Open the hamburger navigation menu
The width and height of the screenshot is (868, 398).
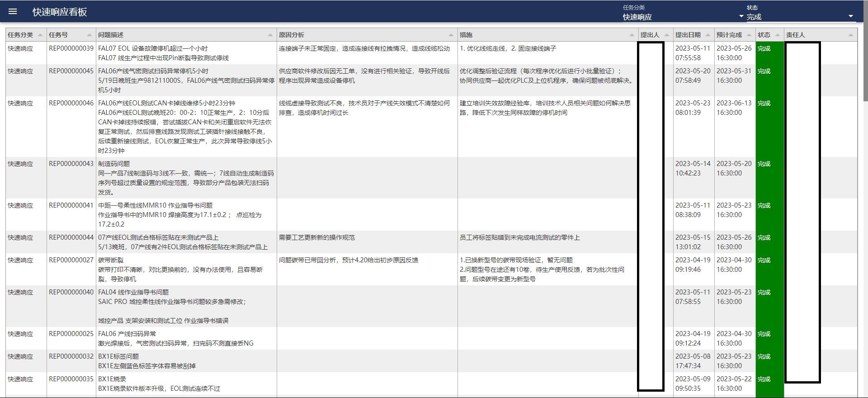(13, 12)
